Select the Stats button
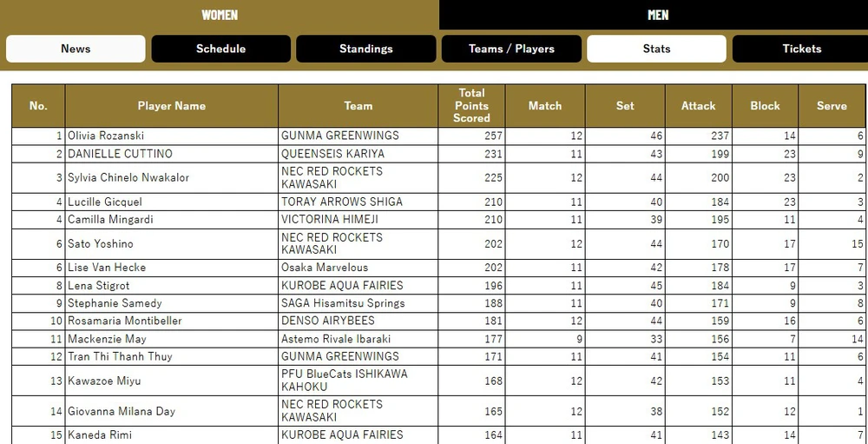The image size is (868, 444). (x=656, y=49)
